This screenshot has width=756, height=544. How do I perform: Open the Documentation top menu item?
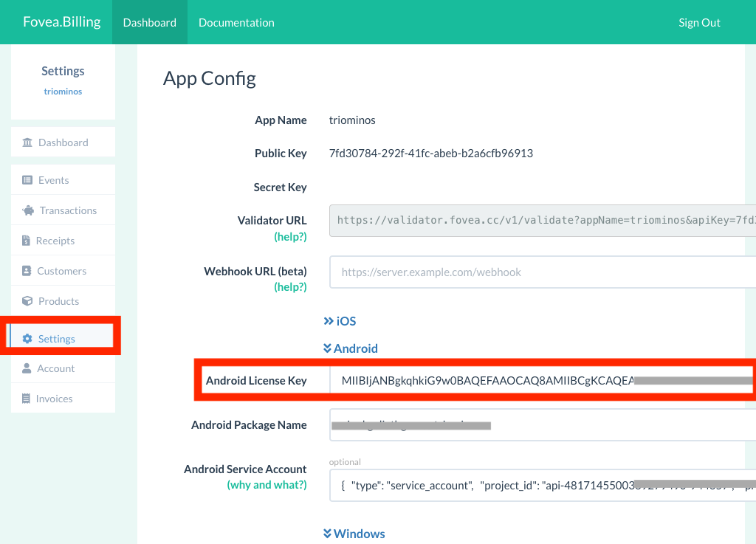236,22
